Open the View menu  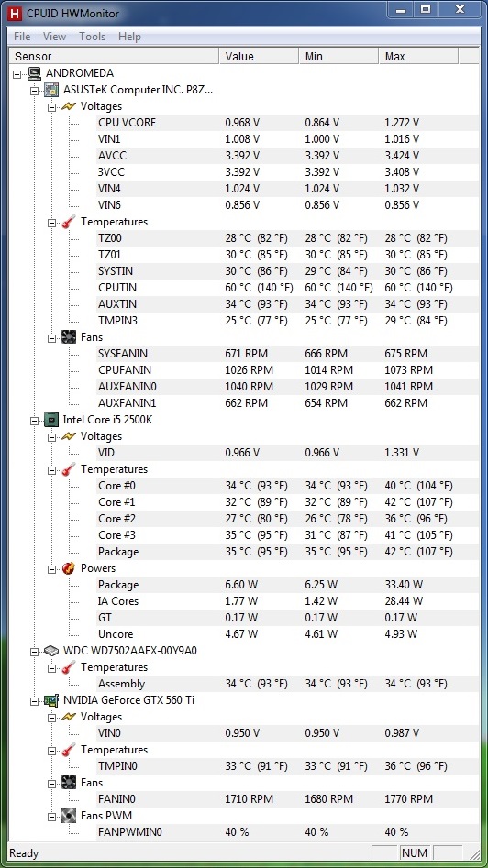[54, 37]
